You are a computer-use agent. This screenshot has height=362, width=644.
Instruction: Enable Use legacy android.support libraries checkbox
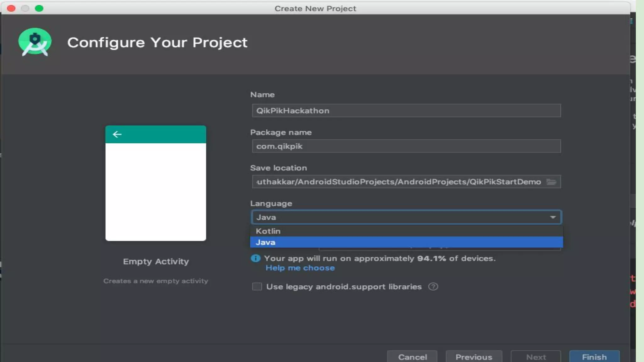[257, 287]
